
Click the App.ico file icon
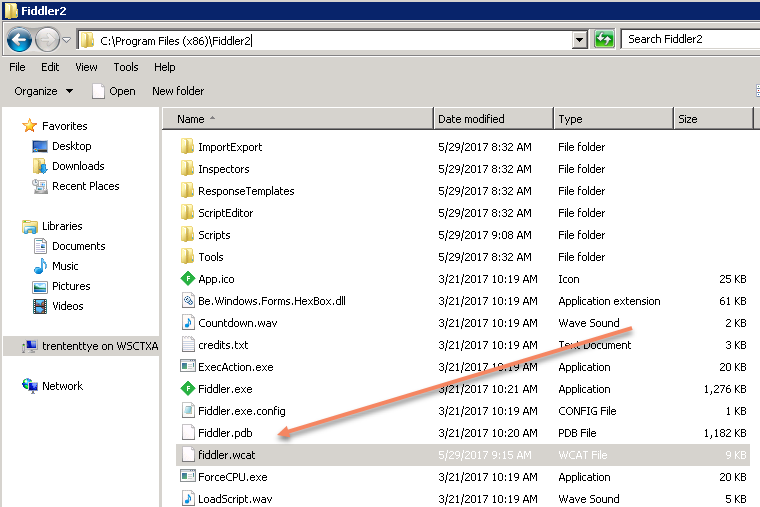[187, 279]
